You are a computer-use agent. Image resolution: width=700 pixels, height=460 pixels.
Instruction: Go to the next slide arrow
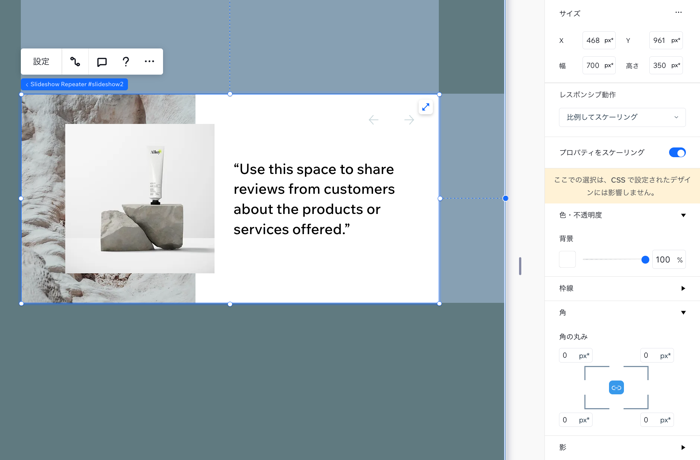[408, 120]
